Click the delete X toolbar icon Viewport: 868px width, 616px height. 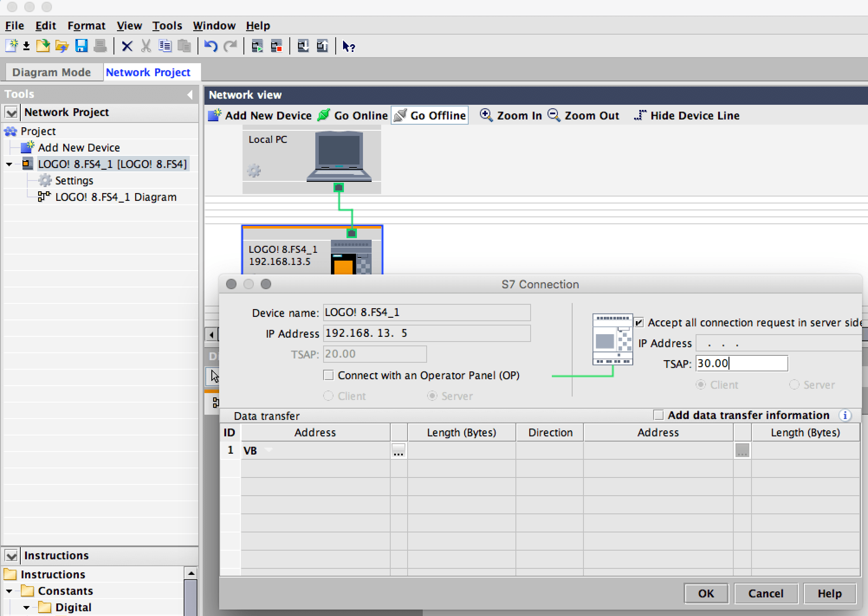[127, 46]
